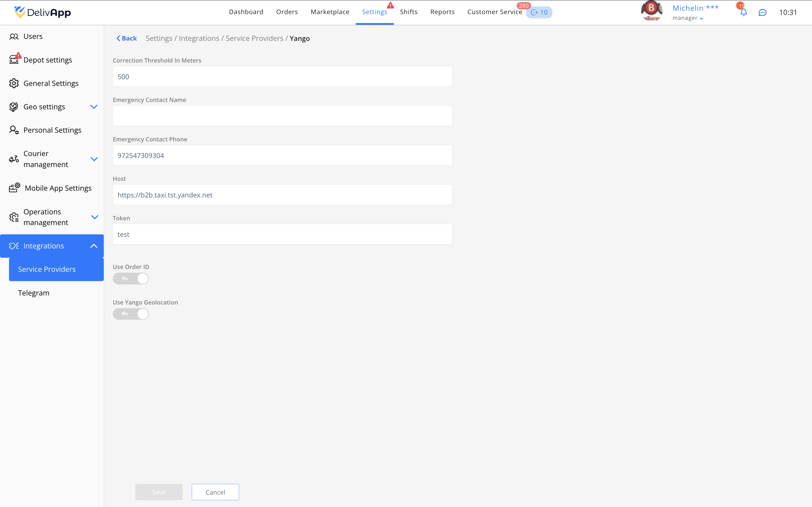Click the notification bell icon
812x507 pixels.
pyautogui.click(x=743, y=12)
